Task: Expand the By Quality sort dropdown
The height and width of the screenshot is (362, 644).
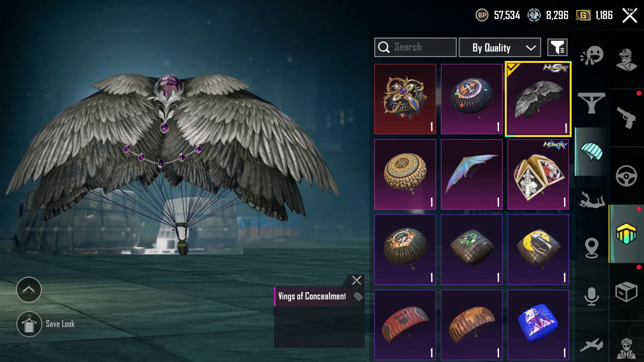Action: (x=500, y=47)
